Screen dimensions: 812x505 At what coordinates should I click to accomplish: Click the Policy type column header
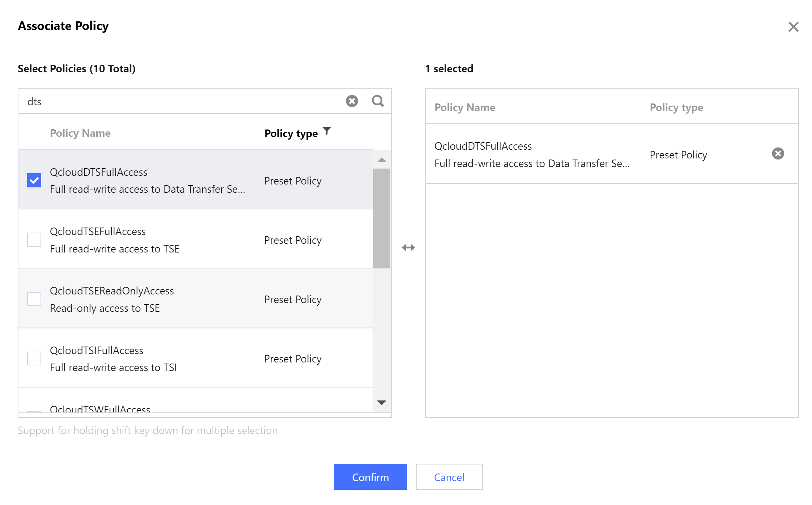tap(291, 133)
